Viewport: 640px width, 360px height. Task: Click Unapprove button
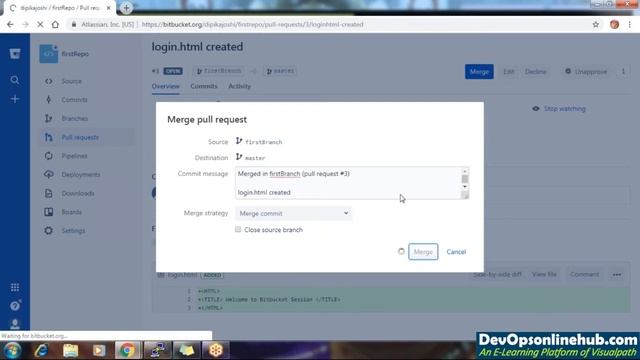click(x=586, y=71)
